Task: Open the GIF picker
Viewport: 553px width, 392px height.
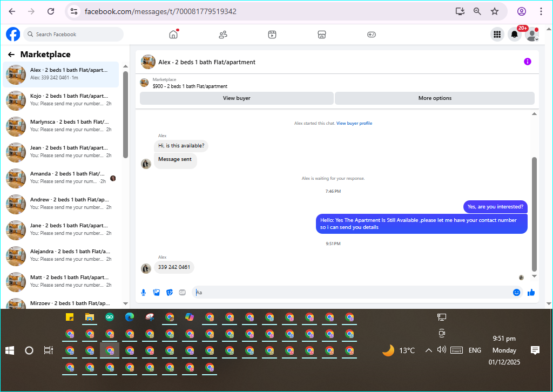Action: (x=183, y=293)
